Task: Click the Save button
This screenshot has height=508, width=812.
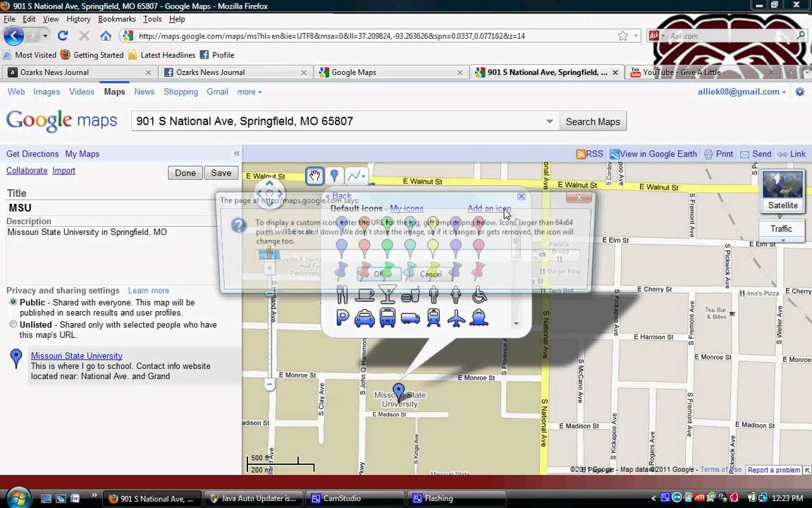Action: 221,173
